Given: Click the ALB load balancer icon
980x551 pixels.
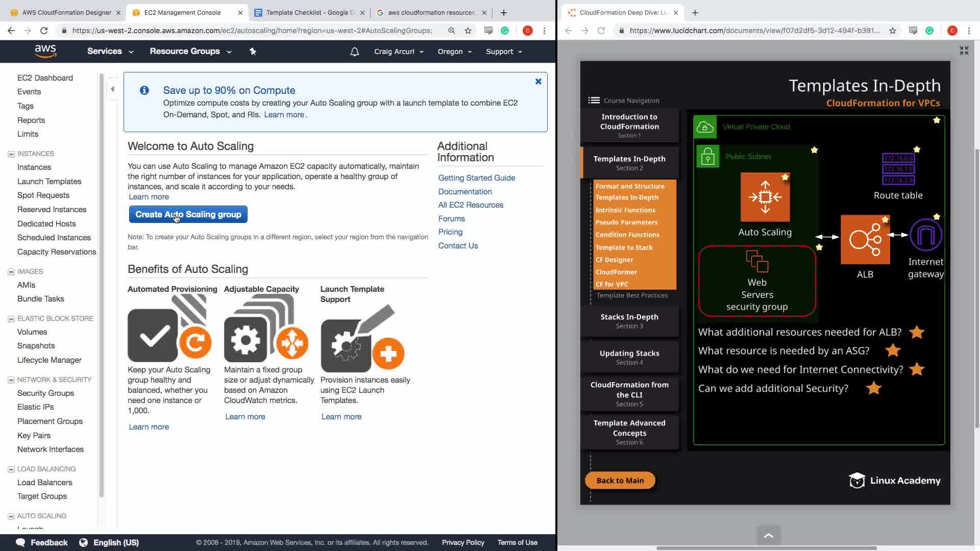Looking at the screenshot, I should pyautogui.click(x=865, y=239).
